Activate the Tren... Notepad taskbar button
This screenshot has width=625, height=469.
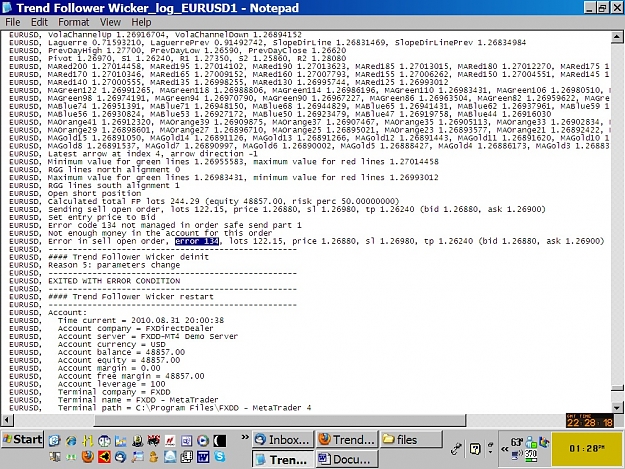tap(283, 459)
